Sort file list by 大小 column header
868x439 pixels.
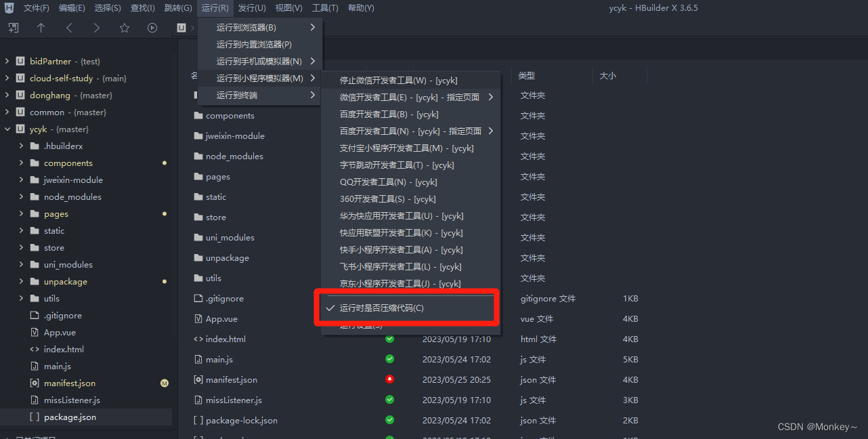pos(608,76)
